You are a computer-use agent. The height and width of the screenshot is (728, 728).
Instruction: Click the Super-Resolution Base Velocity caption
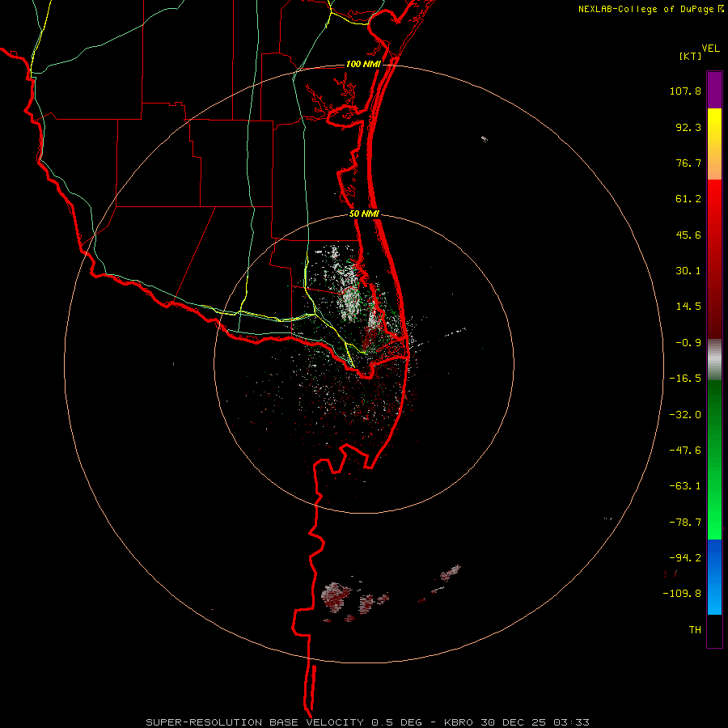coord(368,722)
